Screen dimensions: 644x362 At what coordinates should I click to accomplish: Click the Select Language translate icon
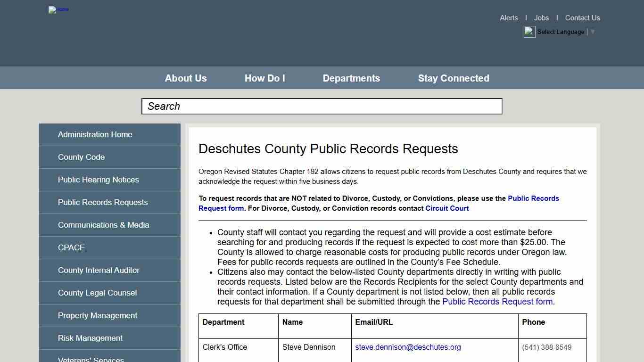[529, 32]
